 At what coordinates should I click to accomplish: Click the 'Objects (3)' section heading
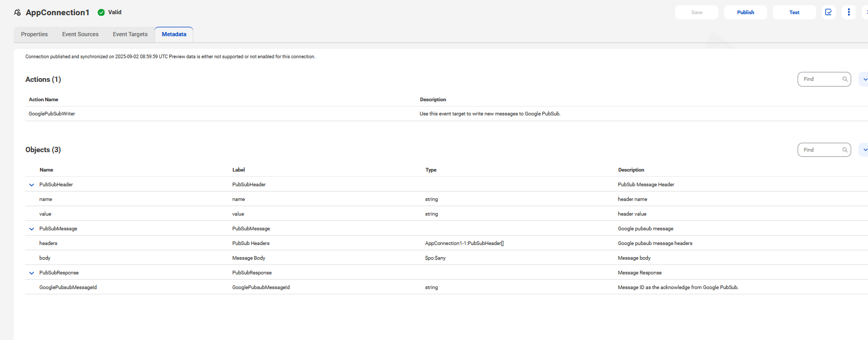(x=43, y=150)
